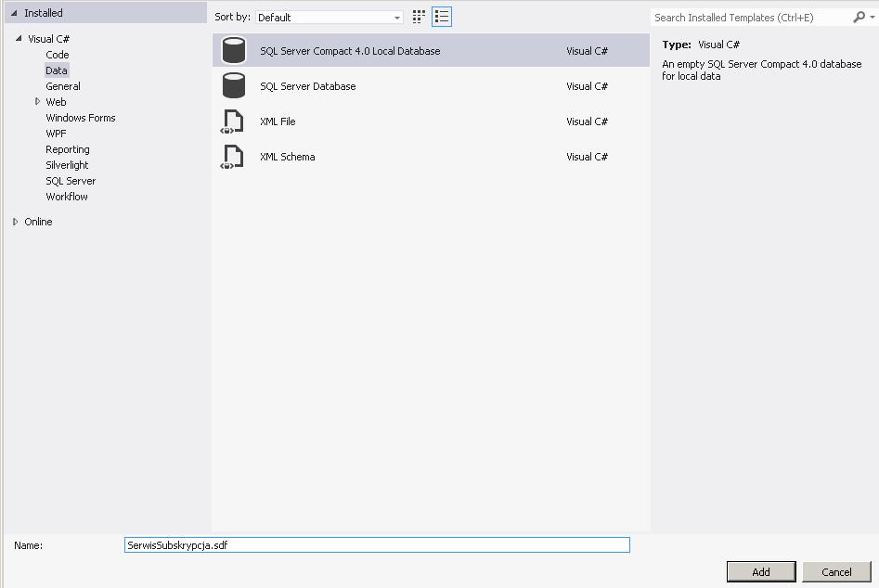This screenshot has width=879, height=588.
Task: Select the Installed header label
Action: 44,13
